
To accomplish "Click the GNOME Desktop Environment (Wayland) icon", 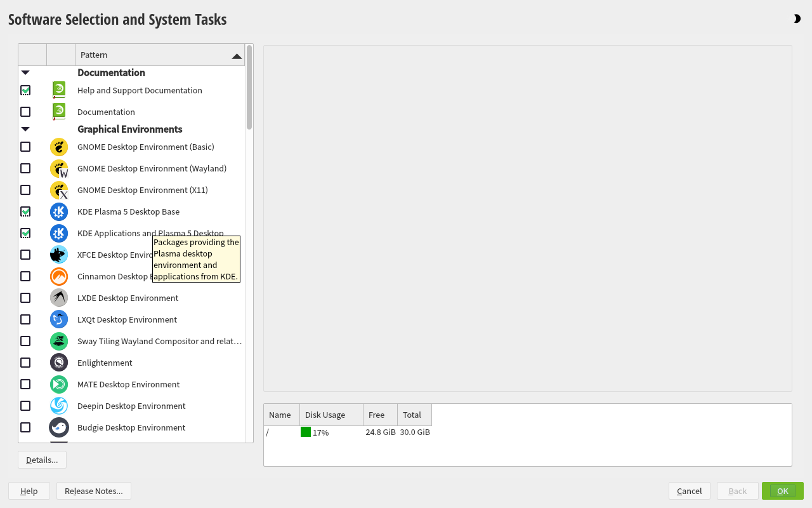I will pos(59,168).
